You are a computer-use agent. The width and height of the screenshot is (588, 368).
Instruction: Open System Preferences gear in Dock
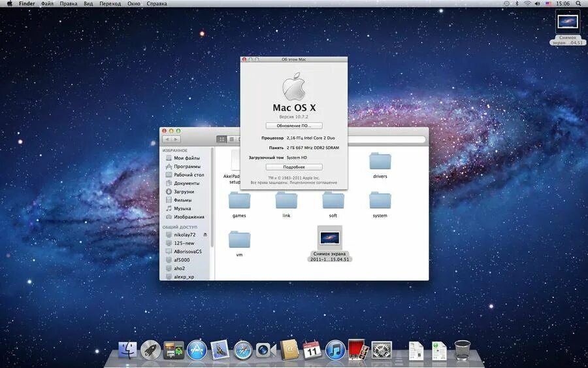coord(382,350)
